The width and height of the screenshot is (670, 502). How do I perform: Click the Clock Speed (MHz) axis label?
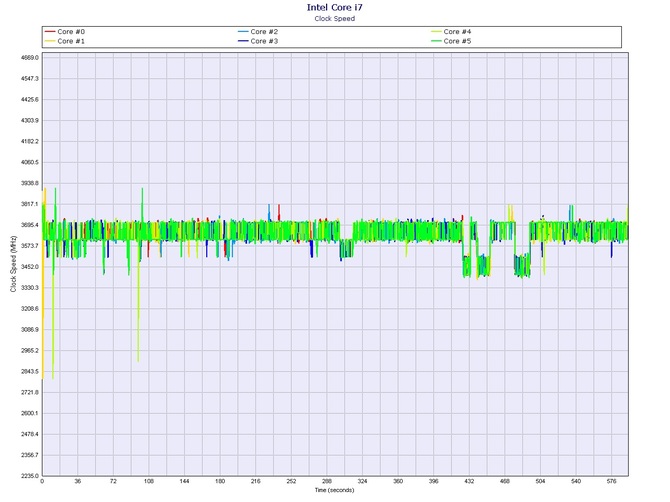coord(13,264)
